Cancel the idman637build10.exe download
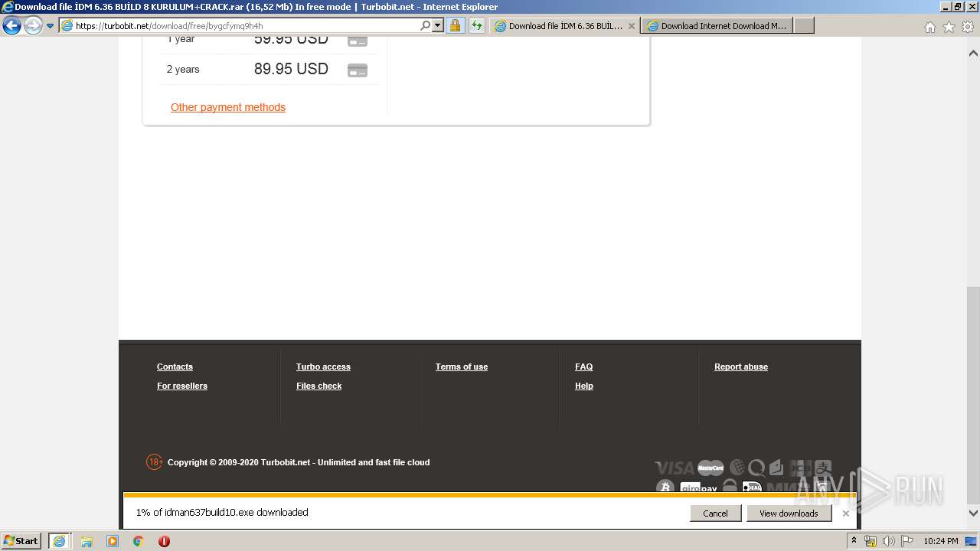This screenshot has width=980, height=551. pyautogui.click(x=715, y=514)
